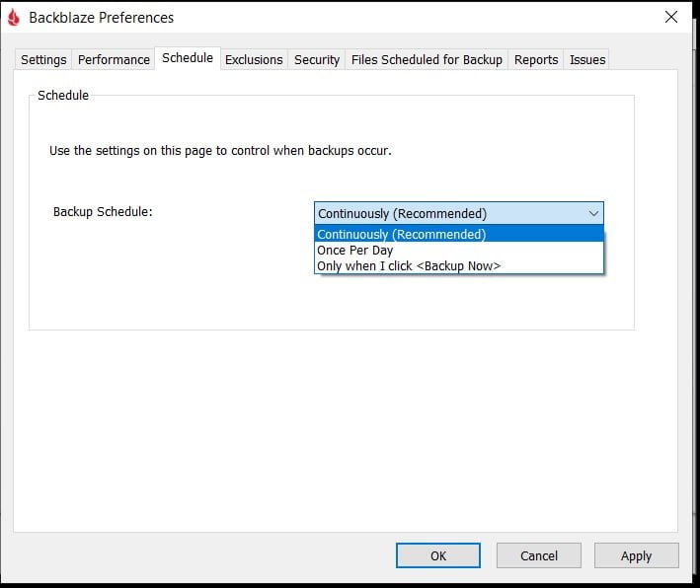Click the schedule description text line
The width and height of the screenshot is (700, 588).
[220, 151]
